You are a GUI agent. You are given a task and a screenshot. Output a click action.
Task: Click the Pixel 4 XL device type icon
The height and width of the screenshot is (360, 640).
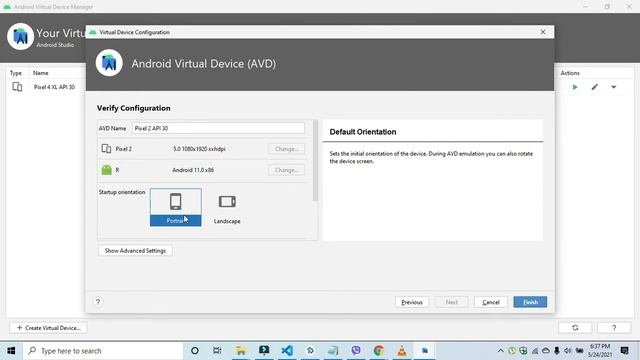[x=17, y=87]
